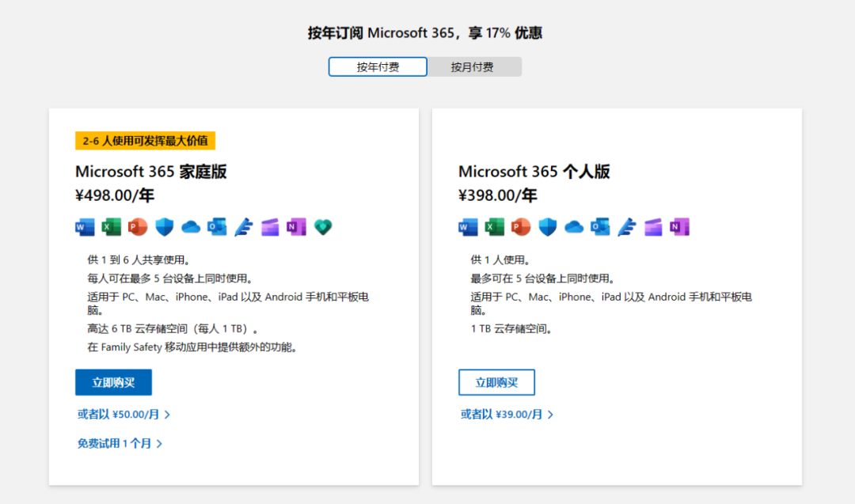
Task: Click the 每人可在最多 5 台设备上同时使用 line
Action: pyautogui.click(x=170, y=279)
